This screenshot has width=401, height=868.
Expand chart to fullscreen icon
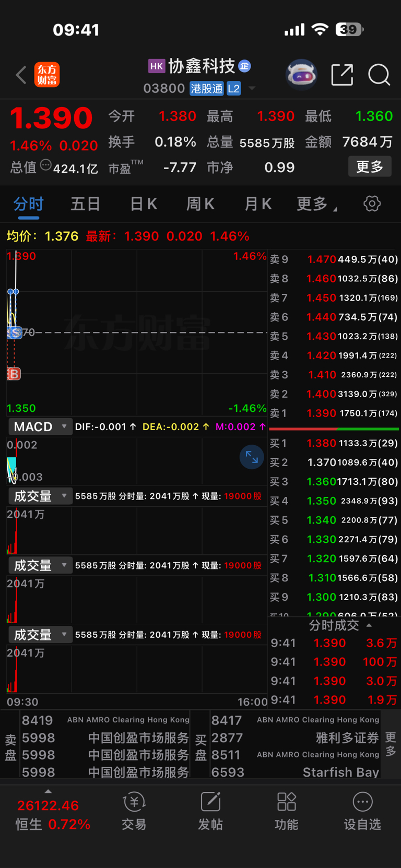point(252,457)
